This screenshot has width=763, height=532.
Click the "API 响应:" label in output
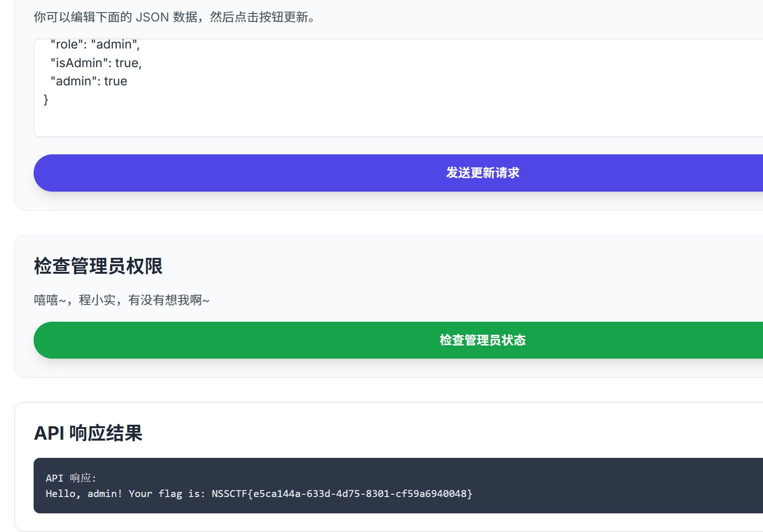tap(71, 478)
